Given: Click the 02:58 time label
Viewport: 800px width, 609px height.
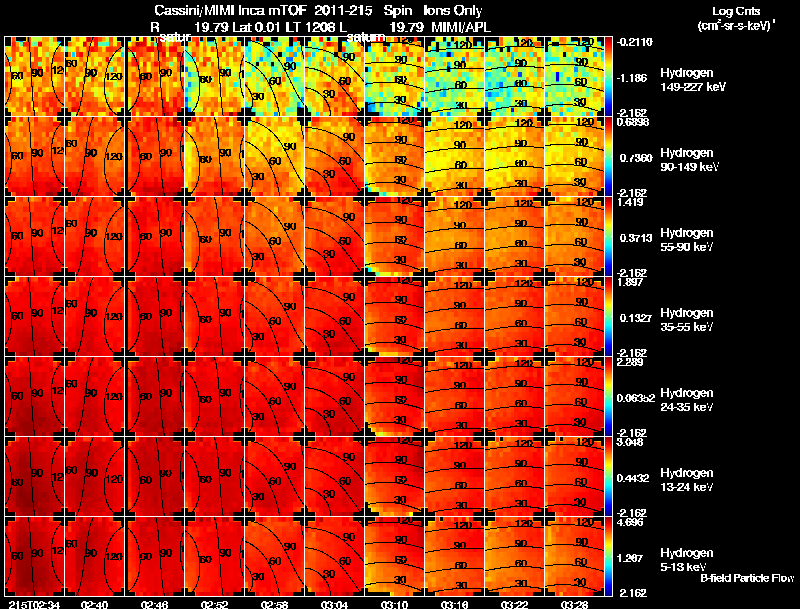Looking at the screenshot, I should [274, 604].
